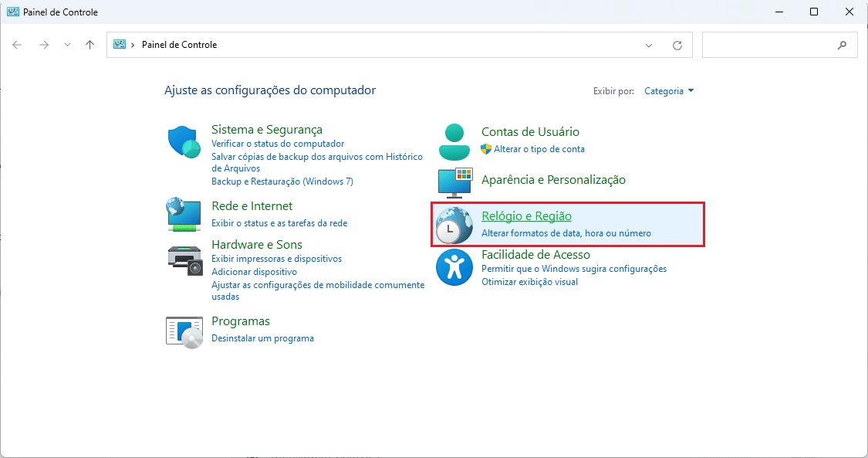Viewport: 868px width, 458px height.
Task: Click the forward navigation arrow
Action: tap(44, 45)
